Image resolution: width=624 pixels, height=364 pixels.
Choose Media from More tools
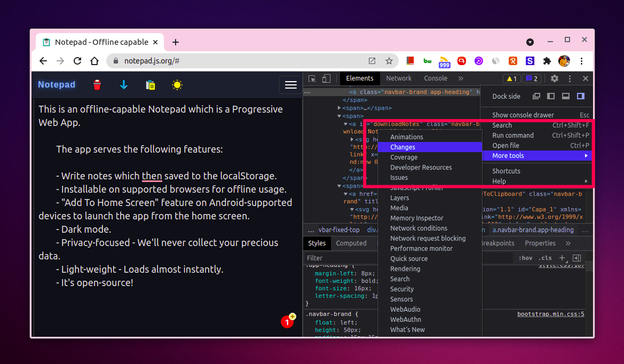tap(430, 208)
